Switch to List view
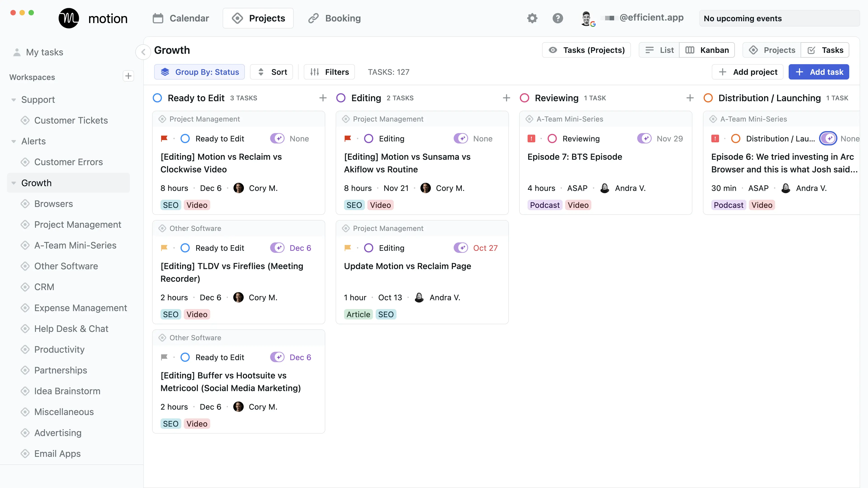Viewport: 868px width, 488px height. point(658,50)
